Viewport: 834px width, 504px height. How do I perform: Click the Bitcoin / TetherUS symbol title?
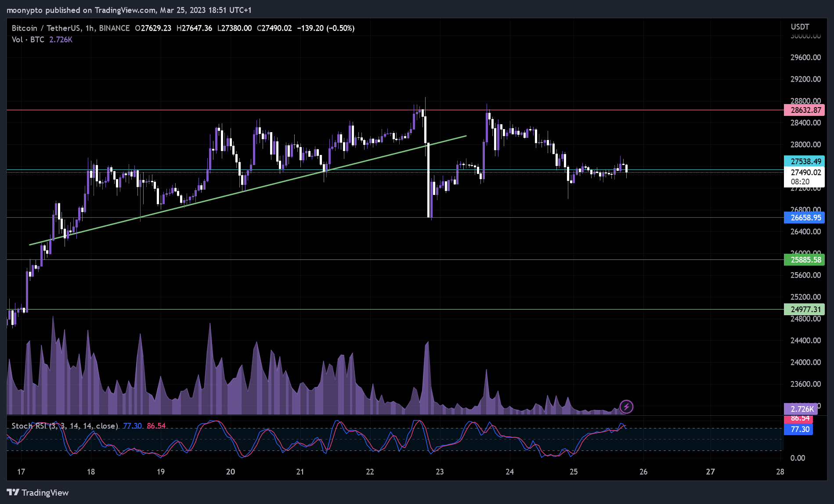[x=46, y=28]
